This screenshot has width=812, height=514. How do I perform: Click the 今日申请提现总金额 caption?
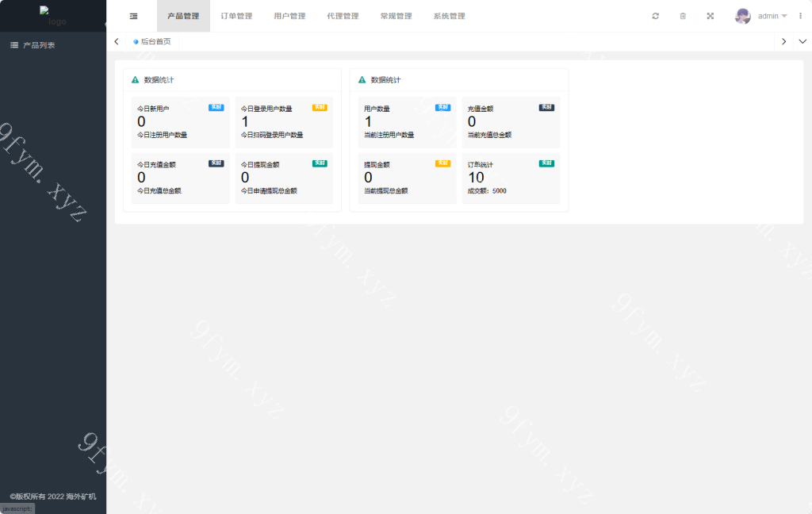(x=269, y=191)
